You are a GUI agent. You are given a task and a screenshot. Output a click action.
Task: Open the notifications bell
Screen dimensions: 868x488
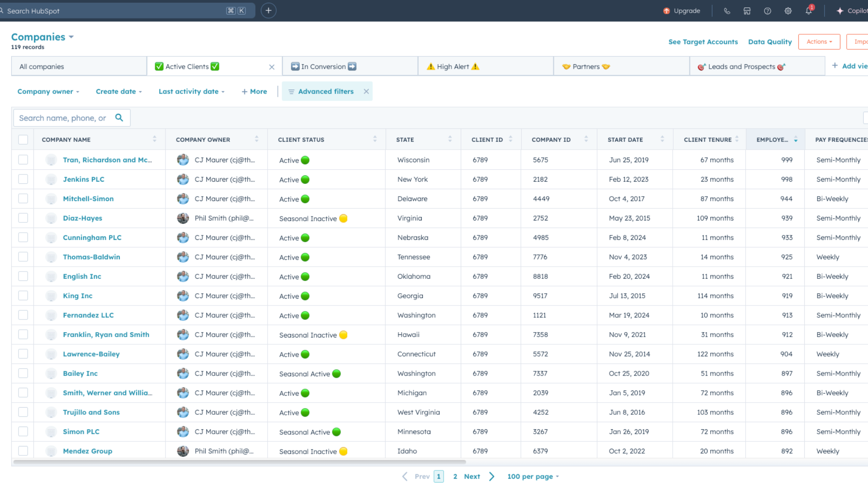(809, 11)
